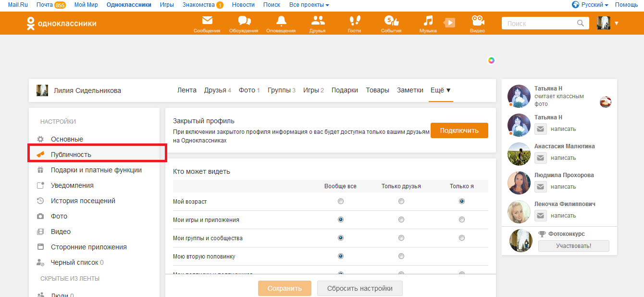Image resolution: width=644 pixels, height=297 pixels.
Task: Click the Подключить button for closed profile
Action: pos(459,130)
